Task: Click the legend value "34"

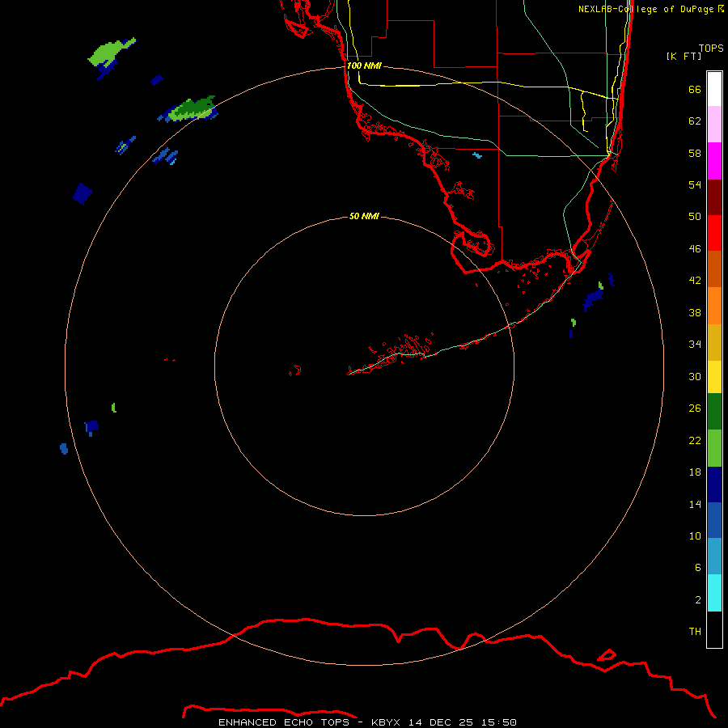Action: [x=695, y=345]
